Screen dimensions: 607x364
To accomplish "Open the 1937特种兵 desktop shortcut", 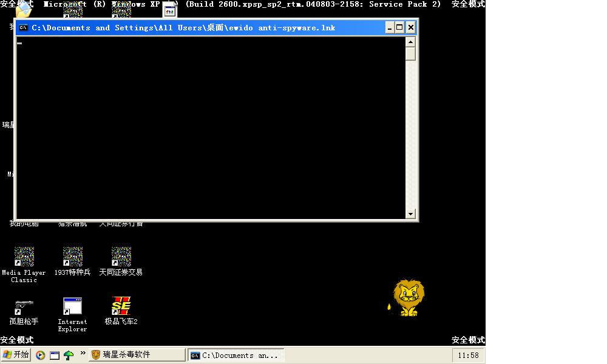I will click(x=72, y=261).
